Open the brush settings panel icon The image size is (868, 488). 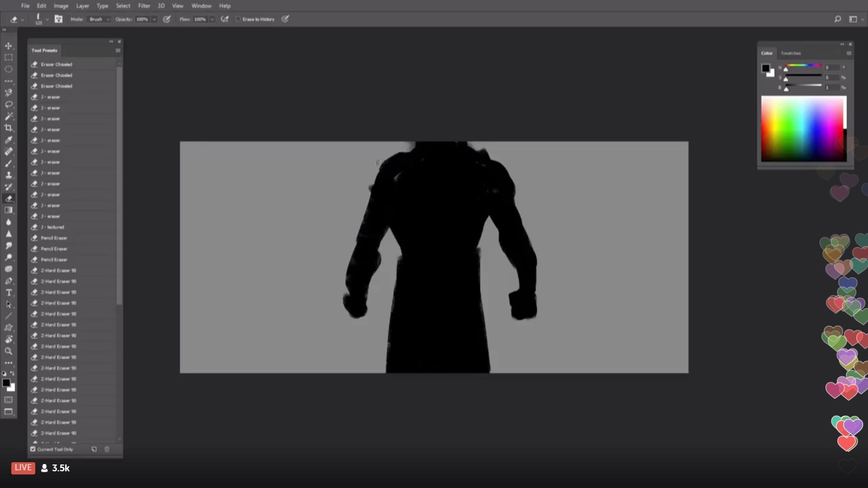coord(59,19)
